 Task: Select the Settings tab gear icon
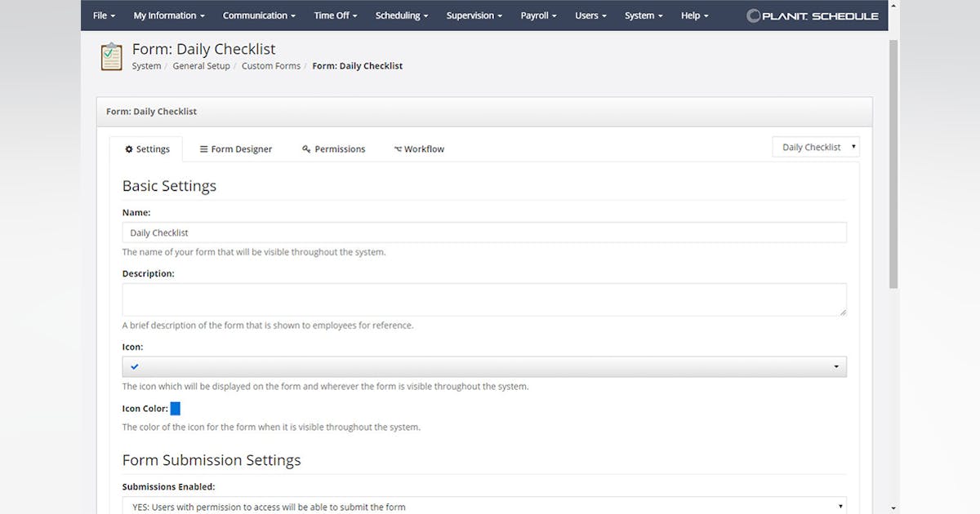tap(128, 148)
